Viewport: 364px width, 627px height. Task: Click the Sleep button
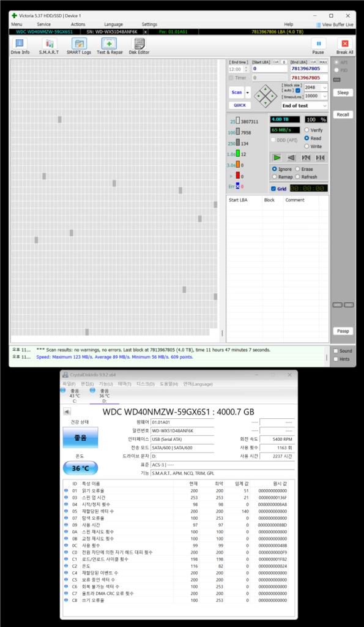(x=343, y=92)
